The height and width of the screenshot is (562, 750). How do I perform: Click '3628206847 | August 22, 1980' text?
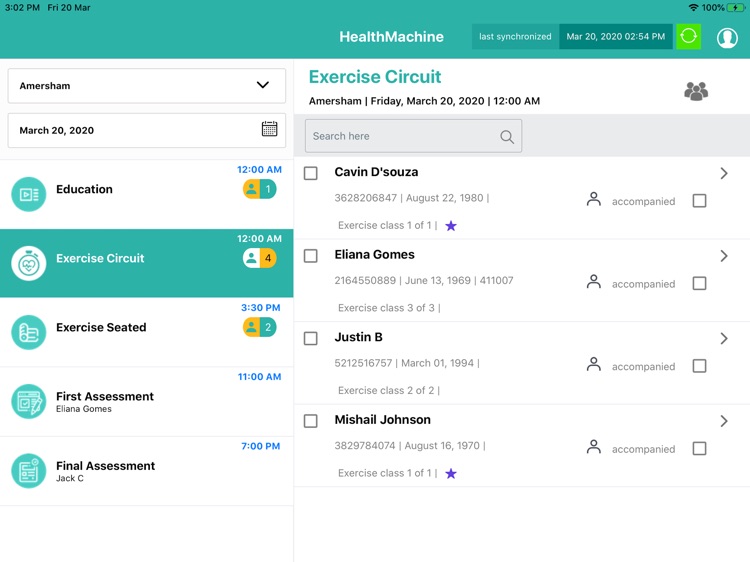tap(408, 198)
